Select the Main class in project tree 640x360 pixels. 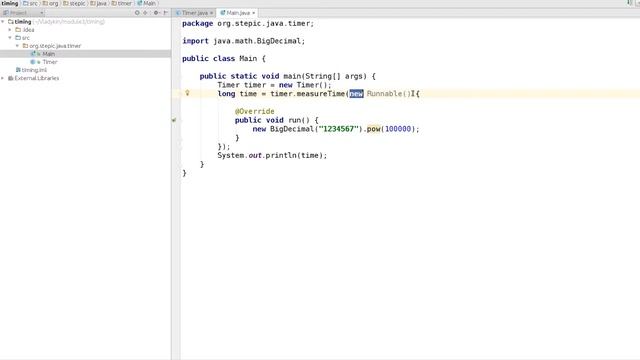(x=49, y=54)
